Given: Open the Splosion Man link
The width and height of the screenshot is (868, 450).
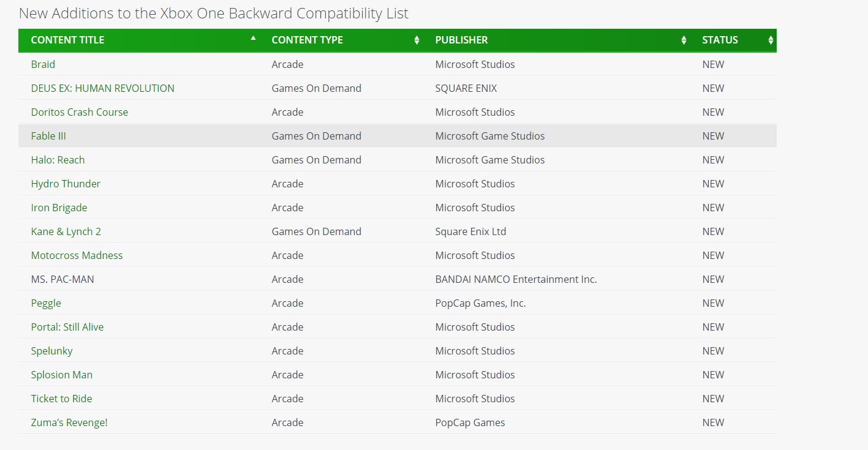Looking at the screenshot, I should click(62, 375).
